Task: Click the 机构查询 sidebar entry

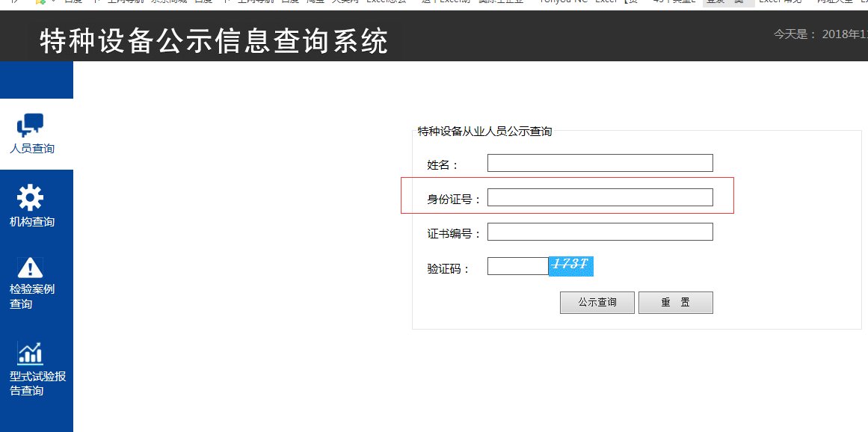Action: pos(30,220)
